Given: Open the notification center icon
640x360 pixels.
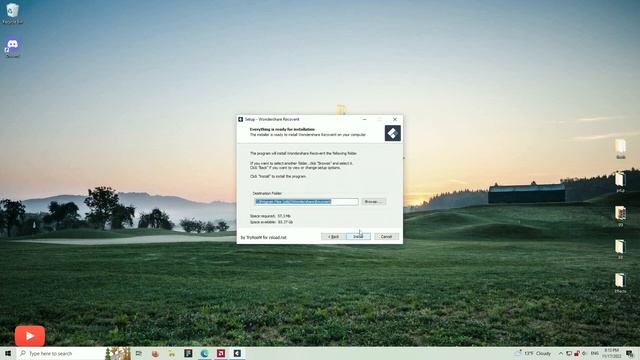Looking at the screenshot, I should (630, 353).
